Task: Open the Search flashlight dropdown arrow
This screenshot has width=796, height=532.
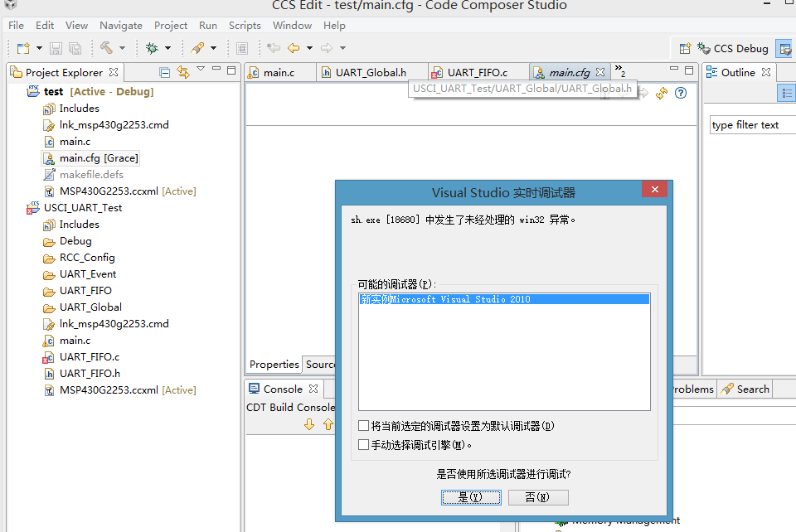Action: (x=213, y=48)
